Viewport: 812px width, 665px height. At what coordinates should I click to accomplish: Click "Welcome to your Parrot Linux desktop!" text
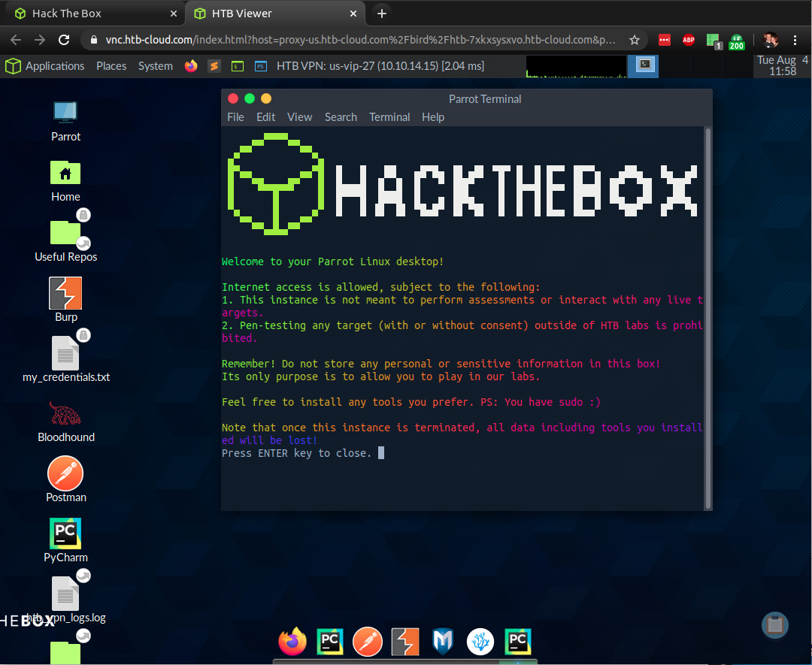point(332,261)
